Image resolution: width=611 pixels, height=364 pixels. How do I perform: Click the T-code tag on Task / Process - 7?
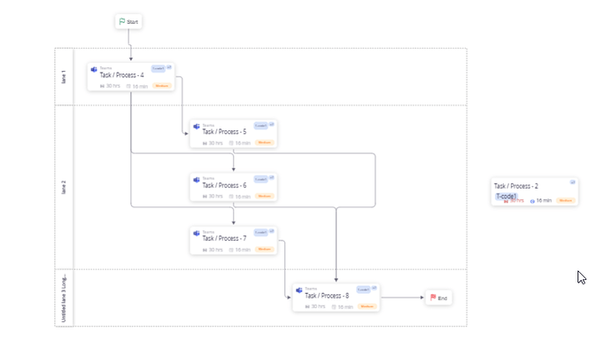coord(260,232)
